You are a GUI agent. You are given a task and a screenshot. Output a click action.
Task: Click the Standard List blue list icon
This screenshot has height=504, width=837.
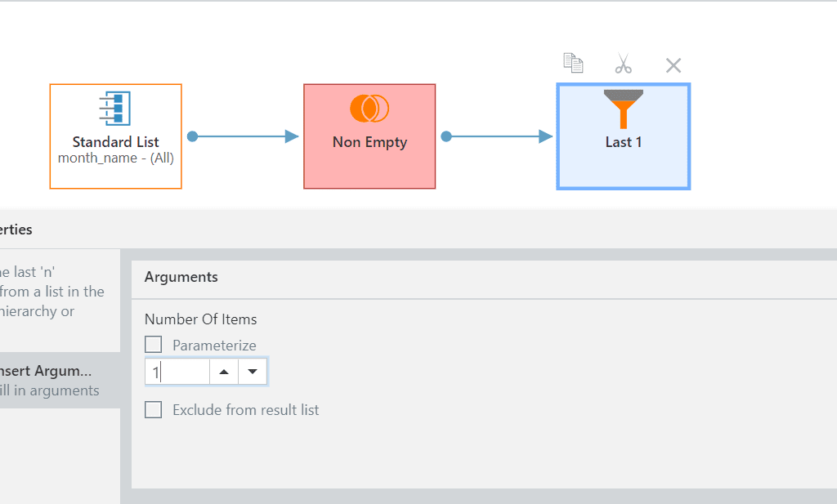[x=115, y=109]
